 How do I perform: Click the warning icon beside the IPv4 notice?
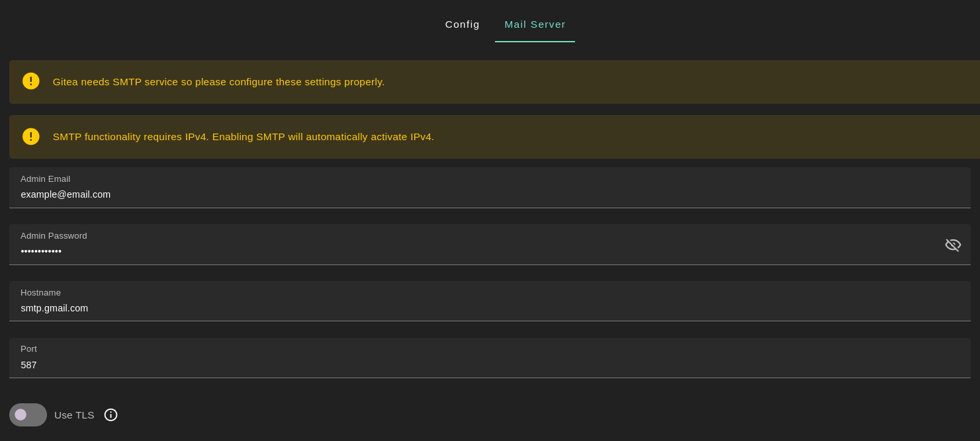coord(31,137)
